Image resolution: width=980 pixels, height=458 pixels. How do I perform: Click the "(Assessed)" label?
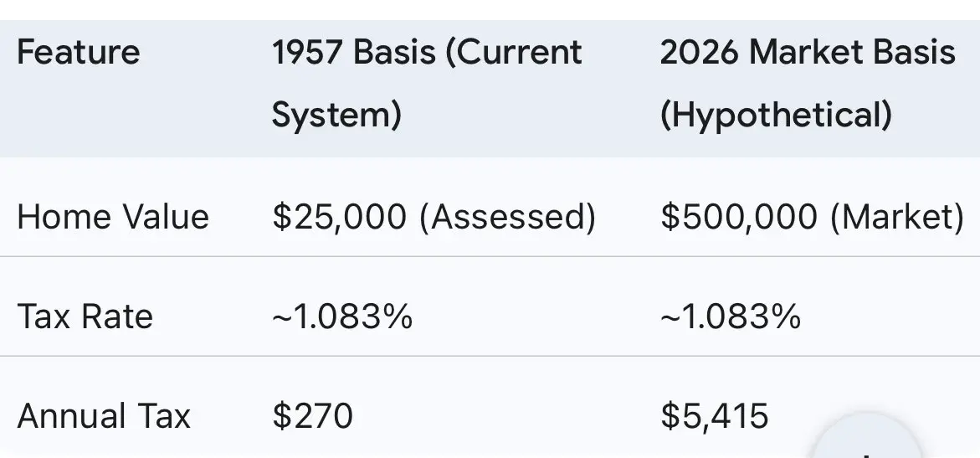tap(508, 217)
